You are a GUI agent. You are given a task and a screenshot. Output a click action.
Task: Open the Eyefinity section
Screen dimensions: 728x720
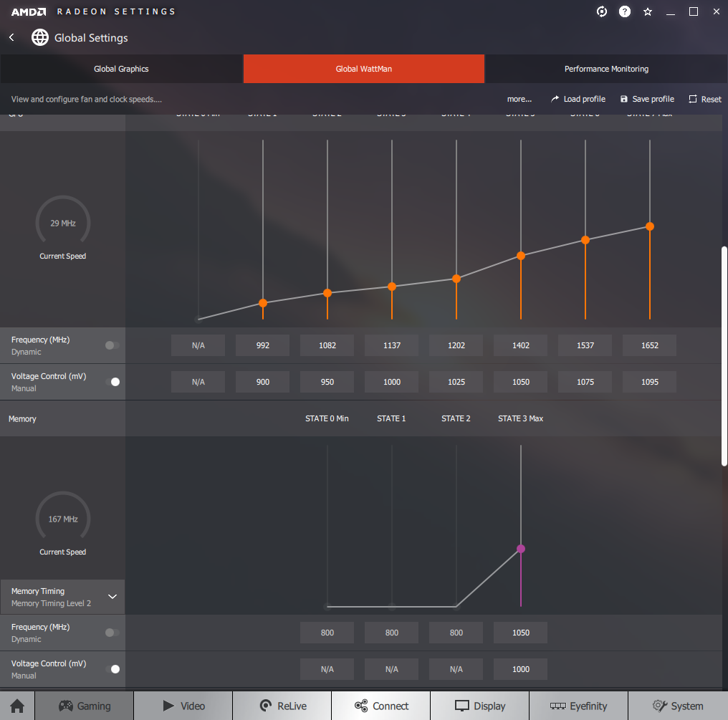tap(578, 706)
